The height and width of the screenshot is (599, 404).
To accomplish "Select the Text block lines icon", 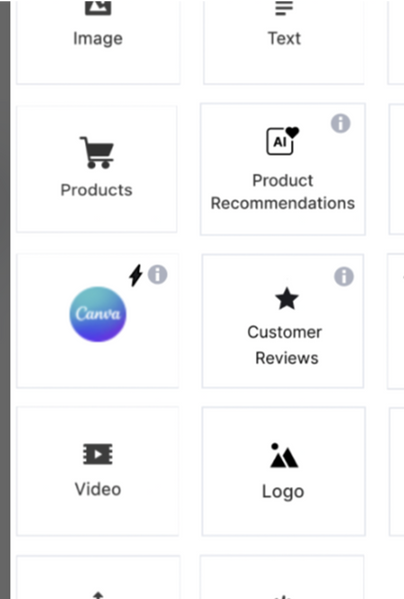I will [x=284, y=8].
